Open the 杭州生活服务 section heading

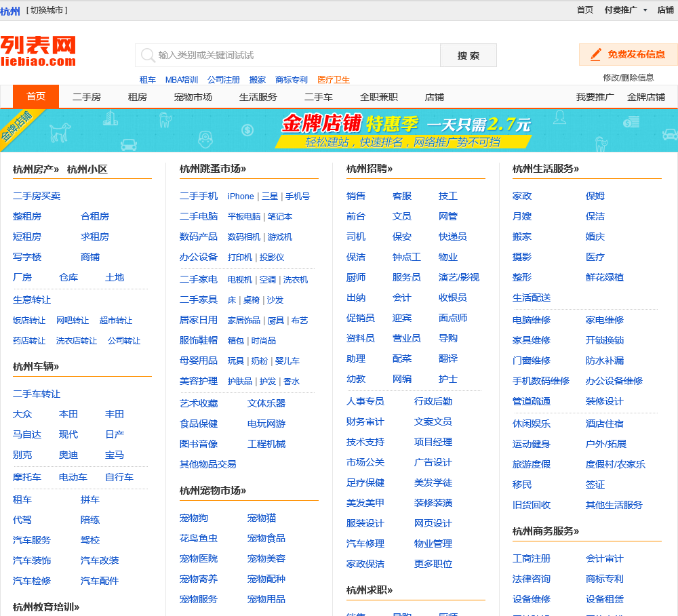point(546,169)
